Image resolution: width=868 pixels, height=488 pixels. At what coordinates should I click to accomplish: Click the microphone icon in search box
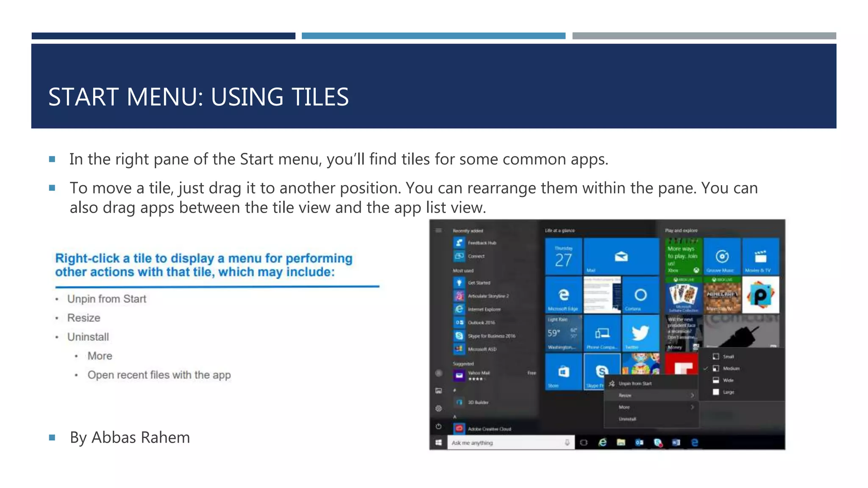[x=567, y=443]
